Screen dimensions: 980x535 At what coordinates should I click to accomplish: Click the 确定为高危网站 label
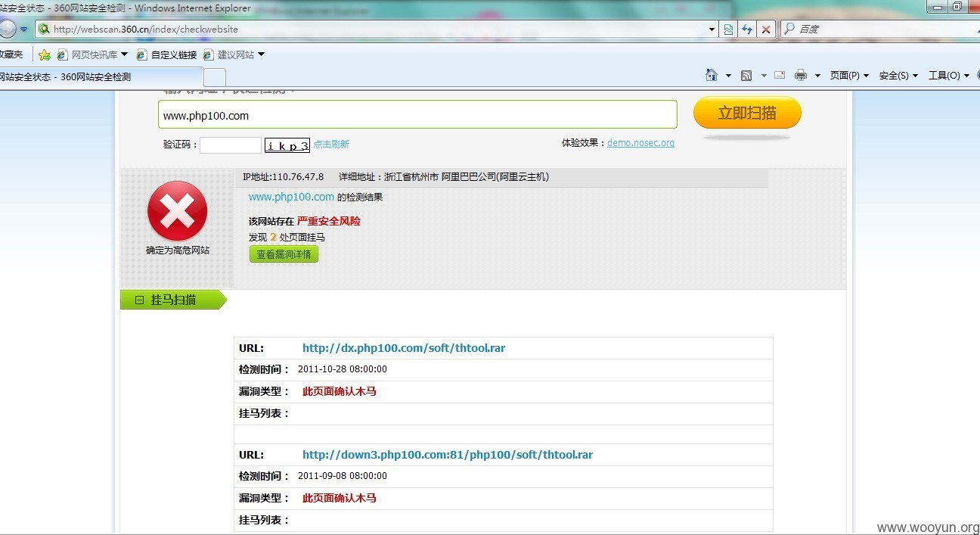tap(178, 250)
